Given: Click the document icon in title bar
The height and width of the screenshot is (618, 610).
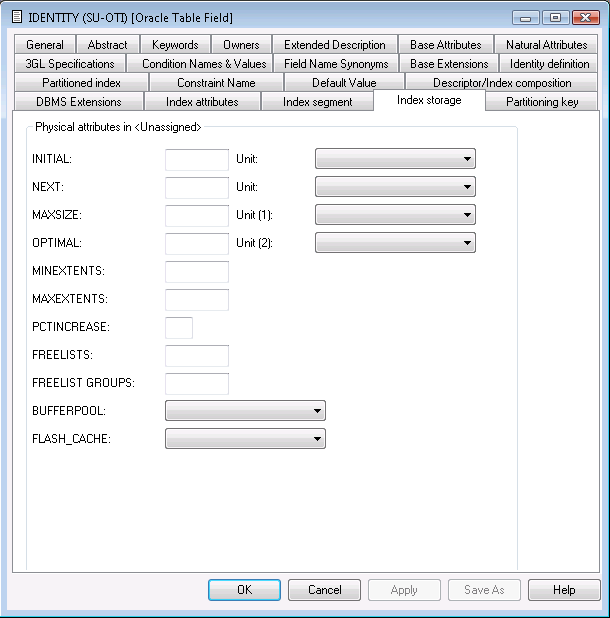Looking at the screenshot, I should pyautogui.click(x=16, y=17).
